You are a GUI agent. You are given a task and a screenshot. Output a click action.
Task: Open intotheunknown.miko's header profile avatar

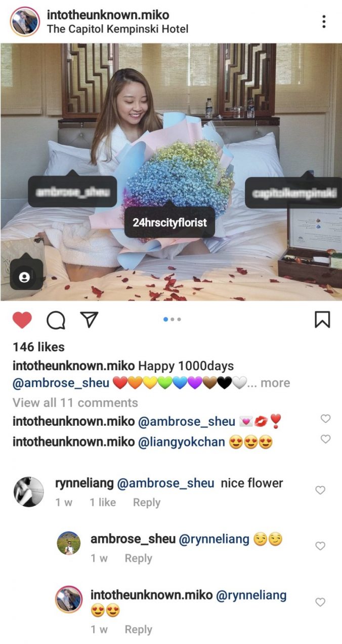click(24, 21)
